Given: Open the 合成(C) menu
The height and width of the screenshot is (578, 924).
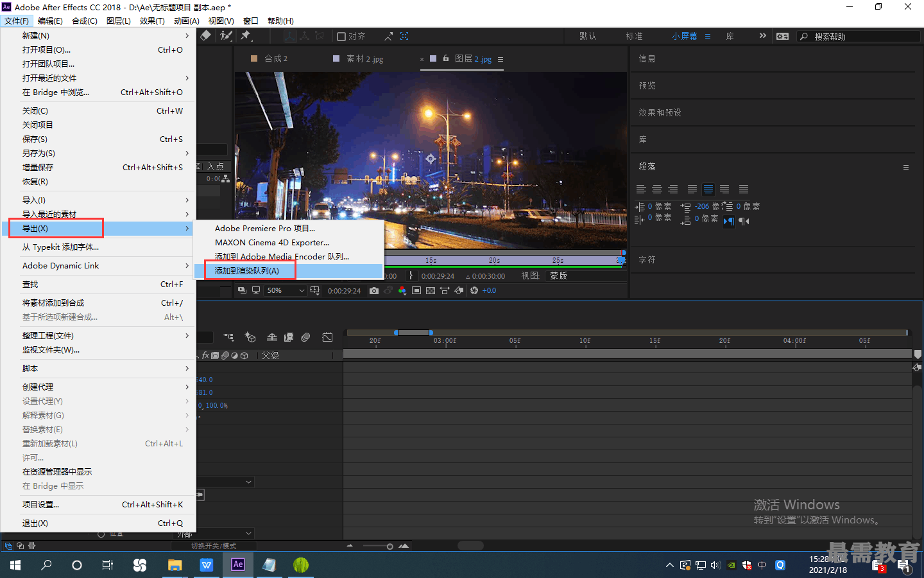Looking at the screenshot, I should coord(85,21).
